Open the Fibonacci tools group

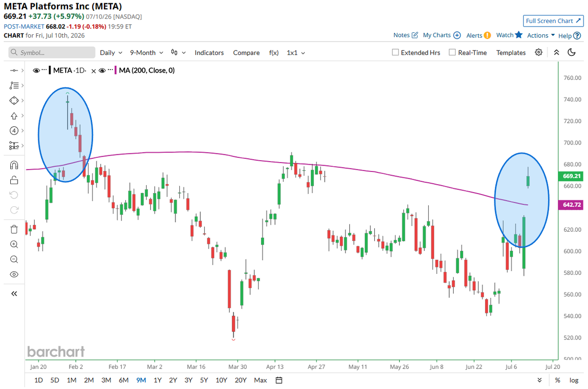pyautogui.click(x=14, y=85)
